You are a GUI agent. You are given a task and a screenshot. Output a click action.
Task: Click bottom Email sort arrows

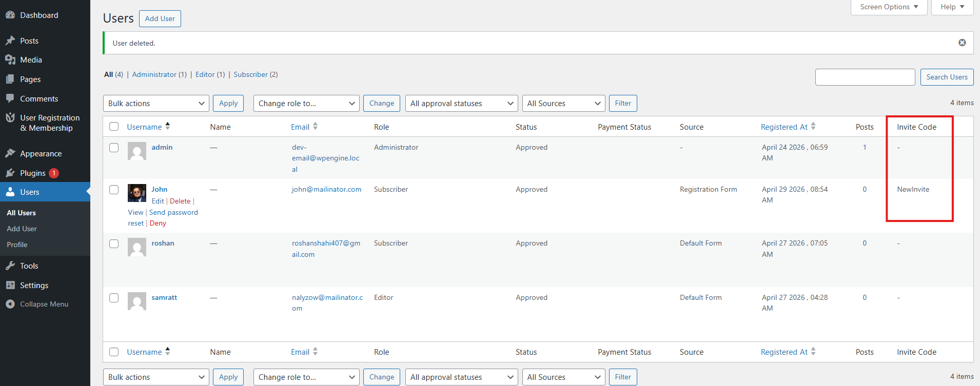316,351
